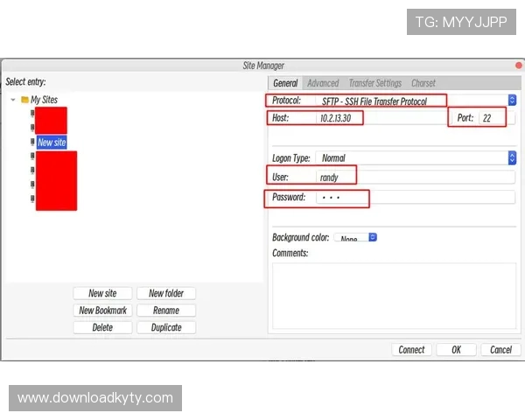
Task: Click the Host input field
Action: (x=381, y=118)
